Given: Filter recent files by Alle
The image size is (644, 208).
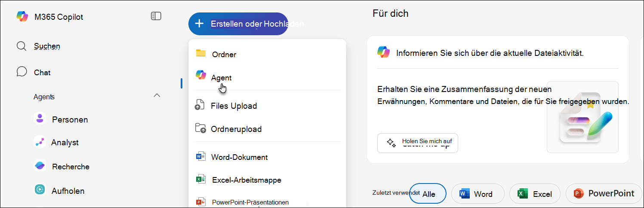Looking at the screenshot, I should (428, 194).
